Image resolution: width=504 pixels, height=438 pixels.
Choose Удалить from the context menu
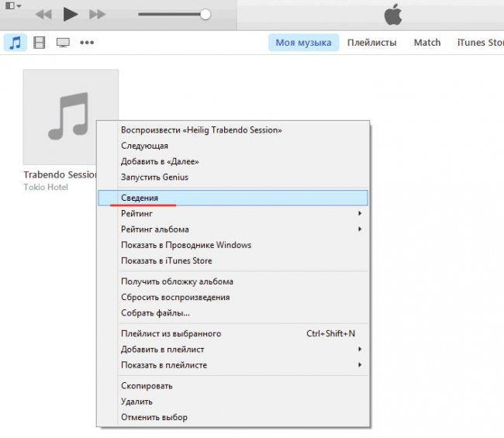(x=136, y=402)
